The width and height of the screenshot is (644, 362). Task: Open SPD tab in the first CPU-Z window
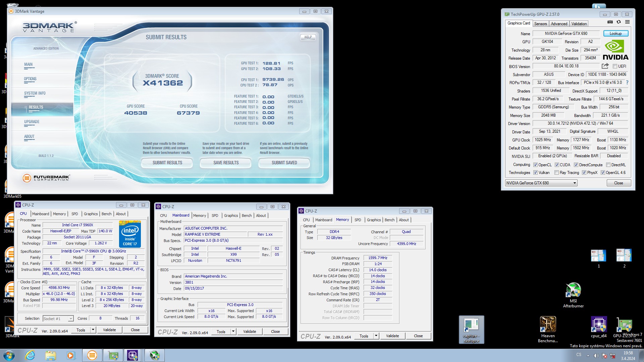tap(74, 214)
